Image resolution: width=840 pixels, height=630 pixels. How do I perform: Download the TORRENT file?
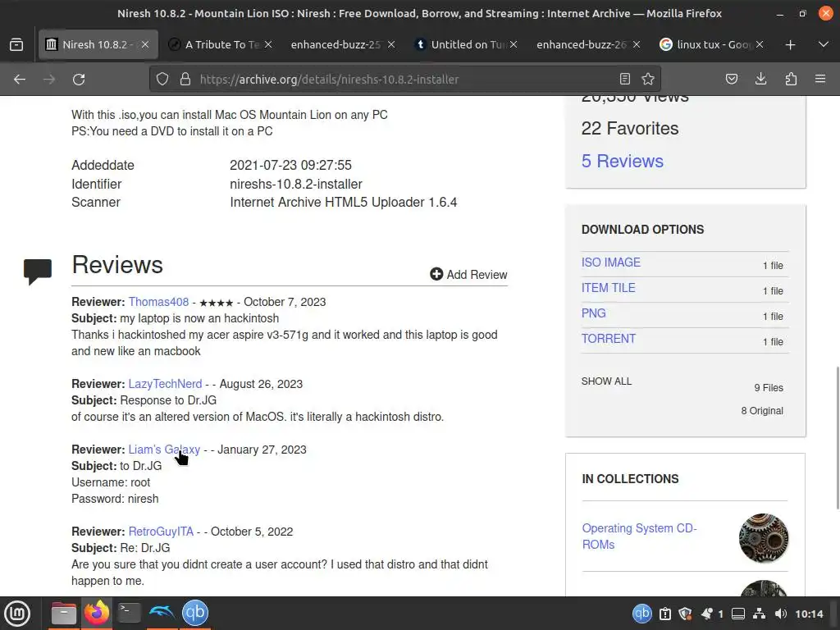click(609, 339)
